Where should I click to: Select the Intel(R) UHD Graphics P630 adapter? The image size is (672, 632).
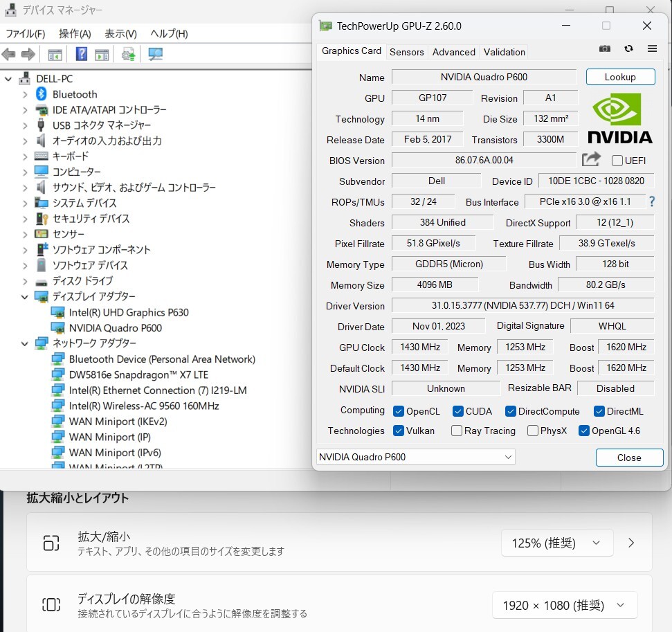coord(129,312)
